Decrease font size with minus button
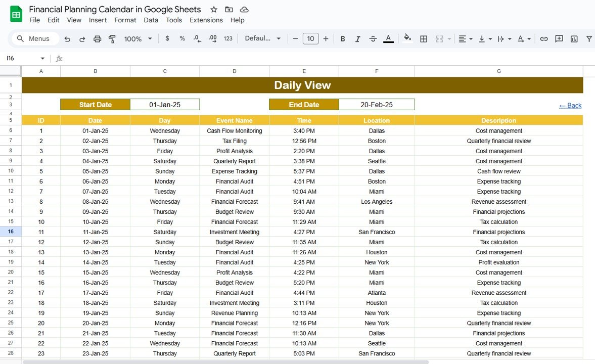Screen dimensions: 595x364 coord(295,39)
